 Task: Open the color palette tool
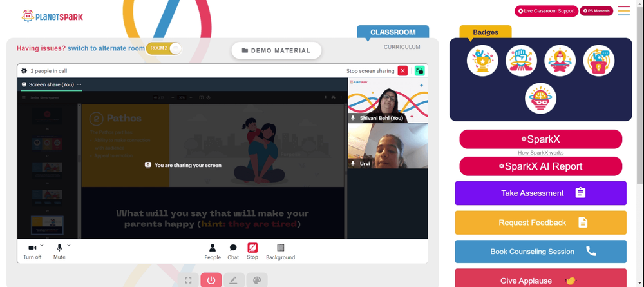pyautogui.click(x=257, y=280)
